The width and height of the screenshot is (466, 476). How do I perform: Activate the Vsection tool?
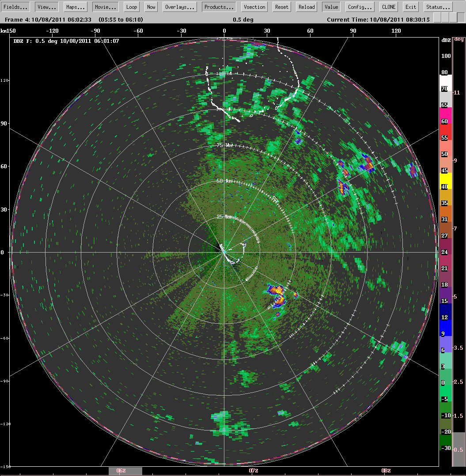pos(254,7)
